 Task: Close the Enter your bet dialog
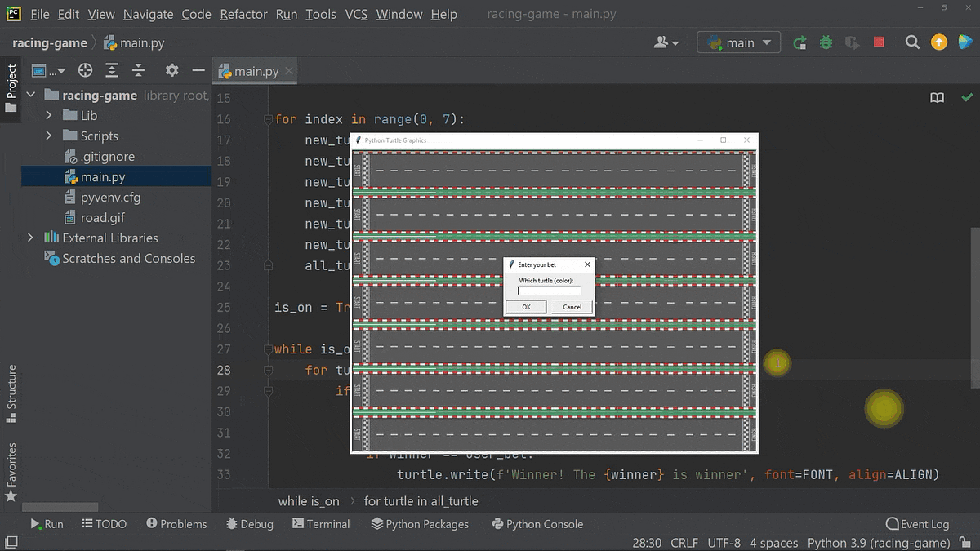587,264
